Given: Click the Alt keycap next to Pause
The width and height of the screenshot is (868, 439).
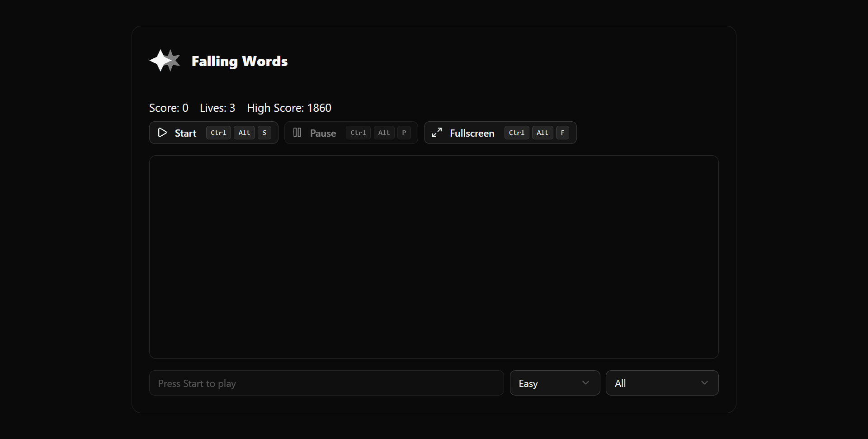Looking at the screenshot, I should [384, 133].
